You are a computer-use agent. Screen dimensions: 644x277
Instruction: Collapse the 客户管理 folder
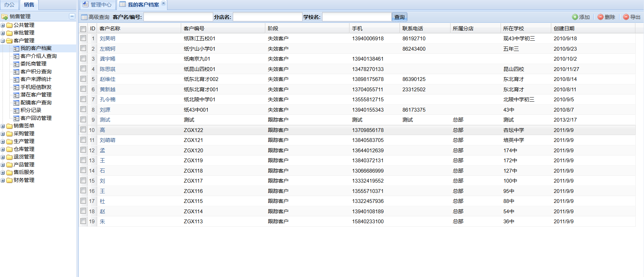3,41
